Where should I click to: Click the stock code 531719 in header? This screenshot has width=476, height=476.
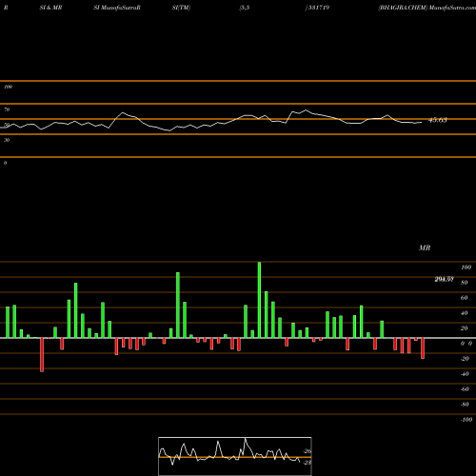point(318,8)
